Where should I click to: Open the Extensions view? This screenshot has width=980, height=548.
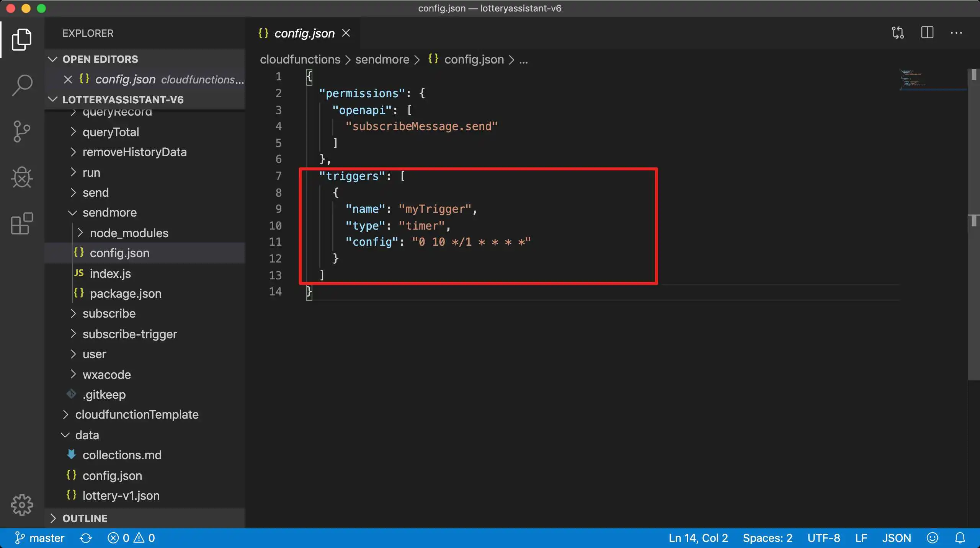[21, 223]
